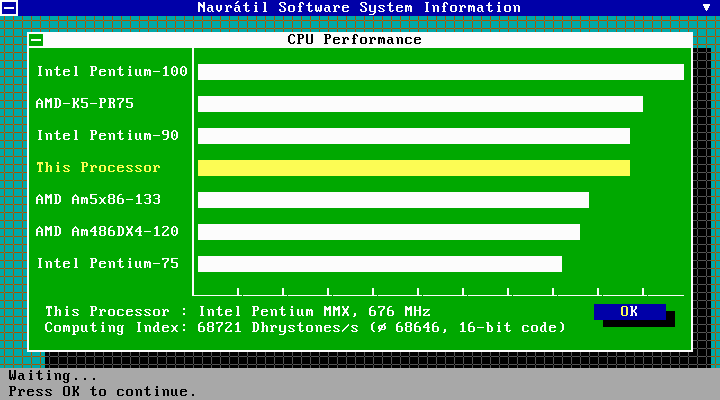The image size is (720, 400).
Task: Click the Intel Pentium-100 performance bar
Action: click(441, 72)
